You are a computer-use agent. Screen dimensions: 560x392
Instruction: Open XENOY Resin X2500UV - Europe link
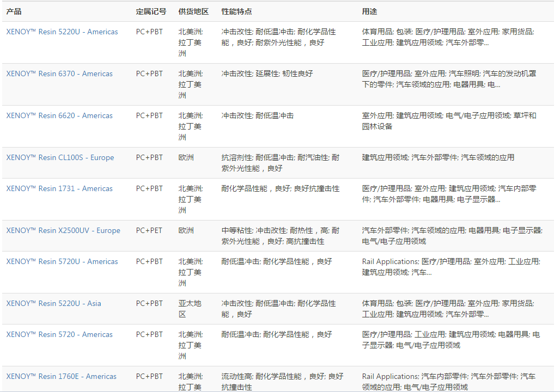click(x=63, y=231)
